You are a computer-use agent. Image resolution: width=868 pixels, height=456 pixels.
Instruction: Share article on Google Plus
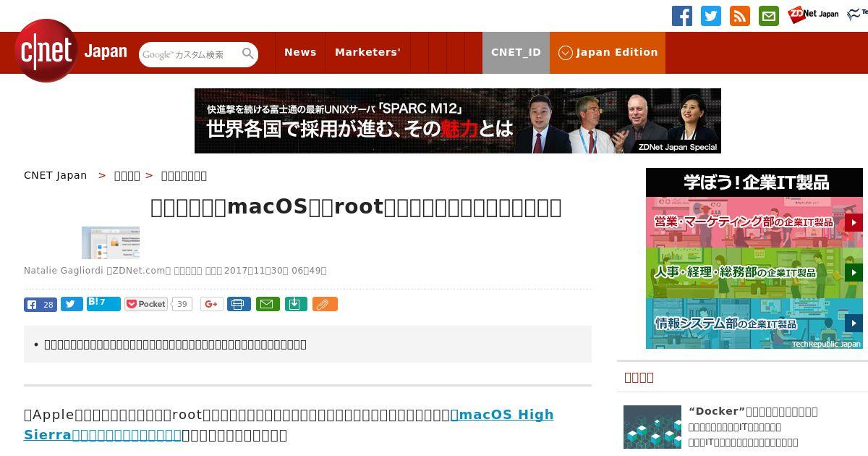coord(212,304)
